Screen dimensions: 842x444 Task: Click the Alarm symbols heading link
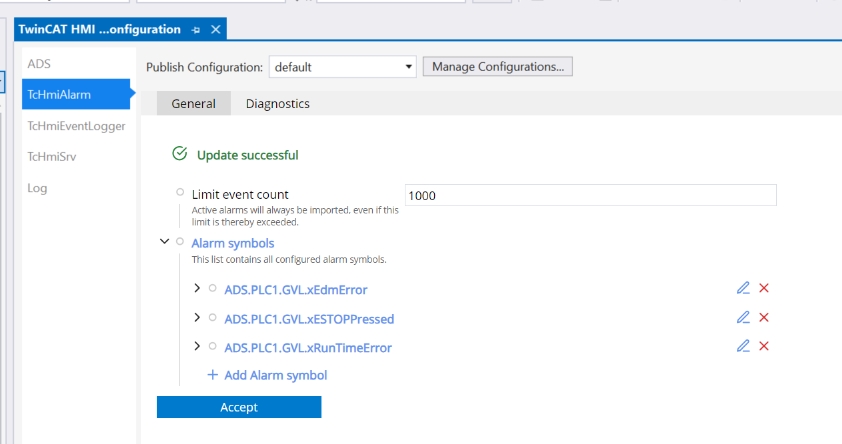[233, 243]
